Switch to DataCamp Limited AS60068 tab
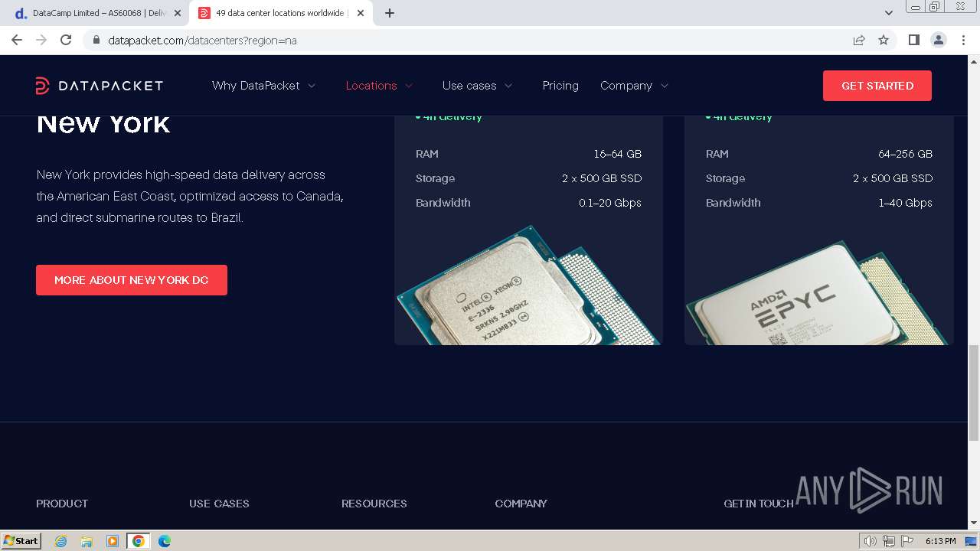The image size is (980, 551). tap(96, 13)
